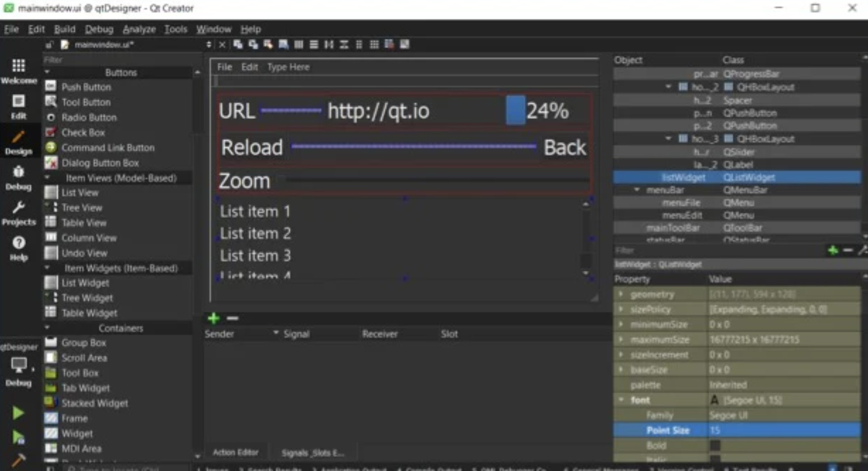This screenshot has width=868, height=471.
Task: Click the Reload button on the form
Action: click(x=252, y=147)
